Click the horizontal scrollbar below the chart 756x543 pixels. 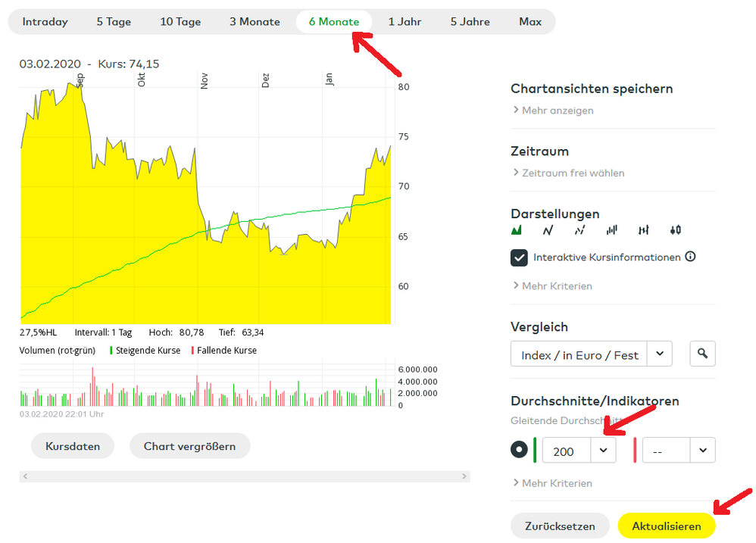point(245,476)
